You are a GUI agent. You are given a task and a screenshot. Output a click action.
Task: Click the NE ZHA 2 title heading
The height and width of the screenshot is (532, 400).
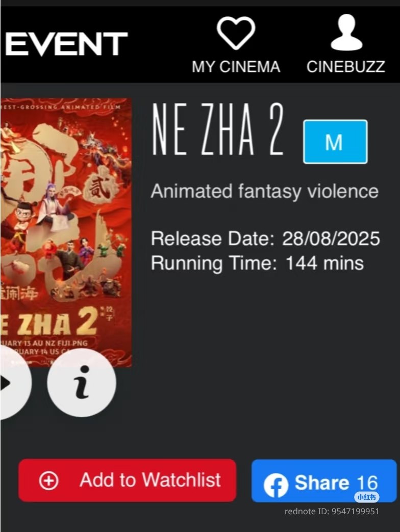point(218,129)
